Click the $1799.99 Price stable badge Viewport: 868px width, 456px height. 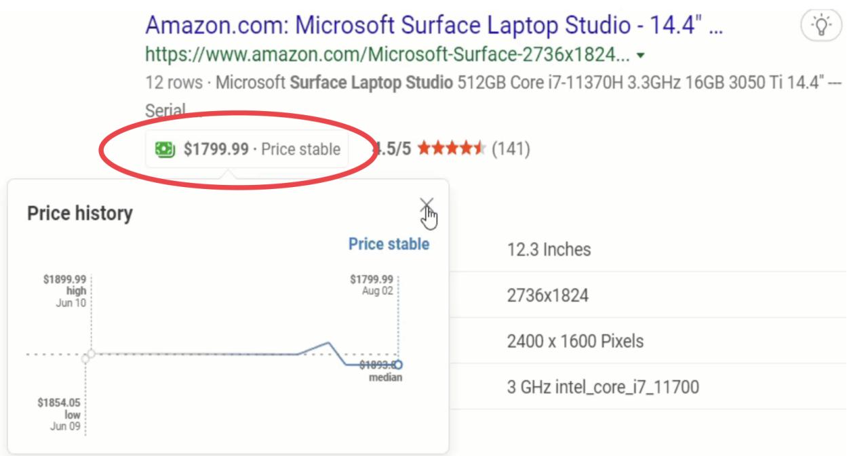[248, 149]
